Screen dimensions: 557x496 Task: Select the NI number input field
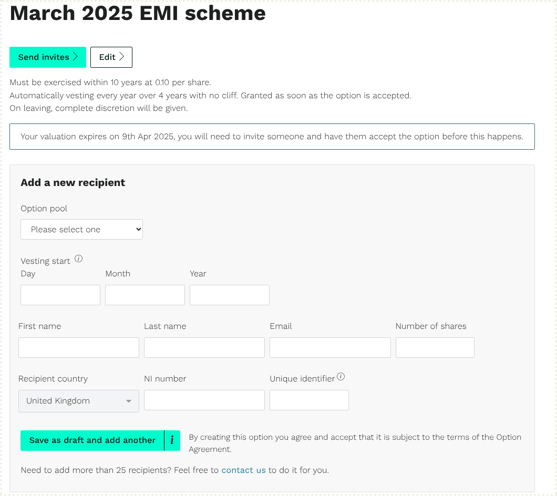click(x=204, y=400)
